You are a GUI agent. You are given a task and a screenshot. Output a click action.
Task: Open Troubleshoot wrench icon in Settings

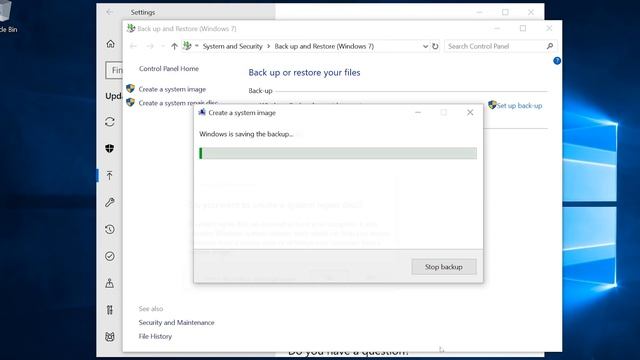[110, 202]
